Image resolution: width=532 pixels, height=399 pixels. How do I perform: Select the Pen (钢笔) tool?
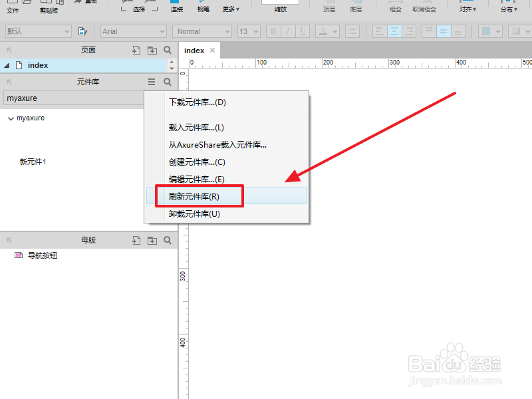(x=203, y=7)
